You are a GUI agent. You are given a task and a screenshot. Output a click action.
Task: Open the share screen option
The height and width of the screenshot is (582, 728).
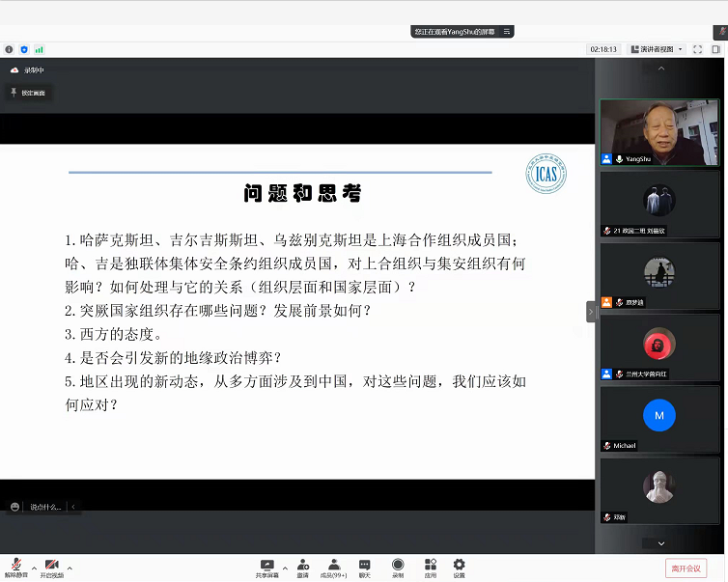267,565
